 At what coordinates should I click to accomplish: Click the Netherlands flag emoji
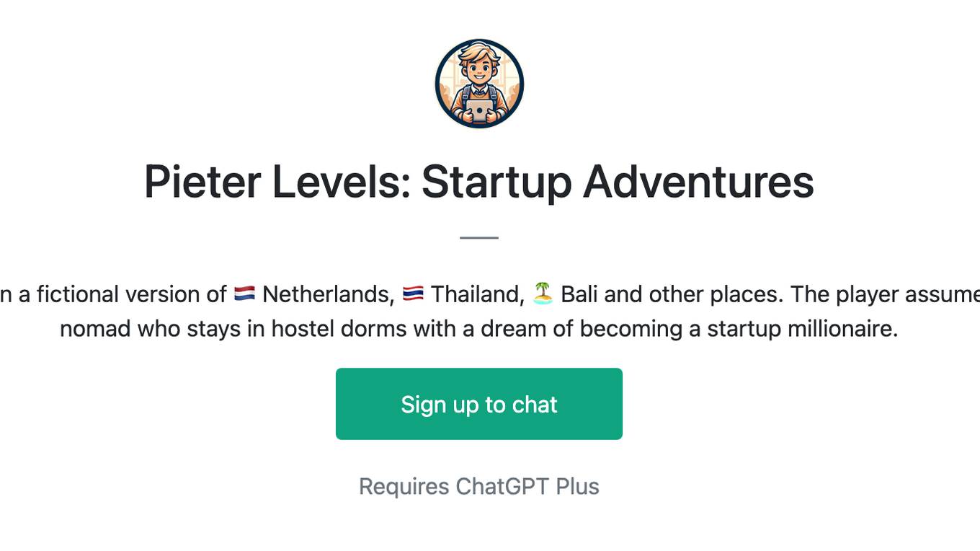(245, 294)
